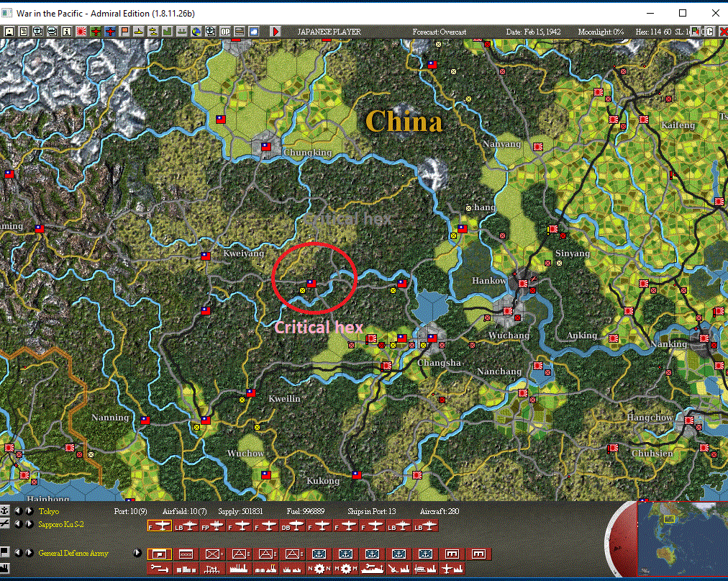The width and height of the screenshot is (728, 581).
Task: Click the Date: Feb 15, 1942 text
Action: pos(534,32)
